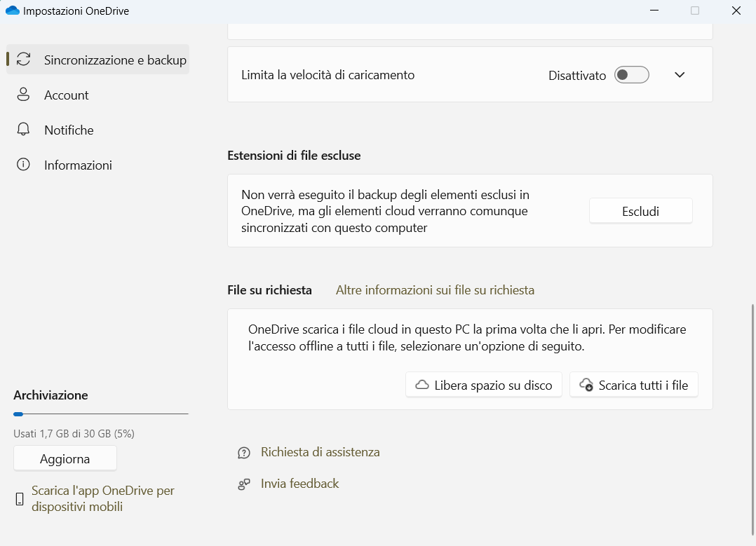The height and width of the screenshot is (546, 756).
Task: Click the mobile phone icon near app link
Action: coord(20,499)
